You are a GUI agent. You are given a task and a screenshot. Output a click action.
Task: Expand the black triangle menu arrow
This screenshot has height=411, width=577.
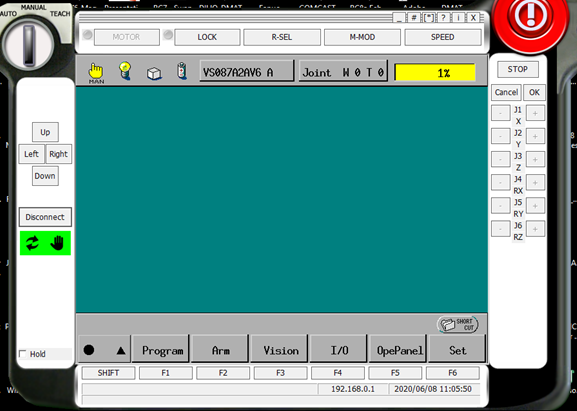click(121, 351)
